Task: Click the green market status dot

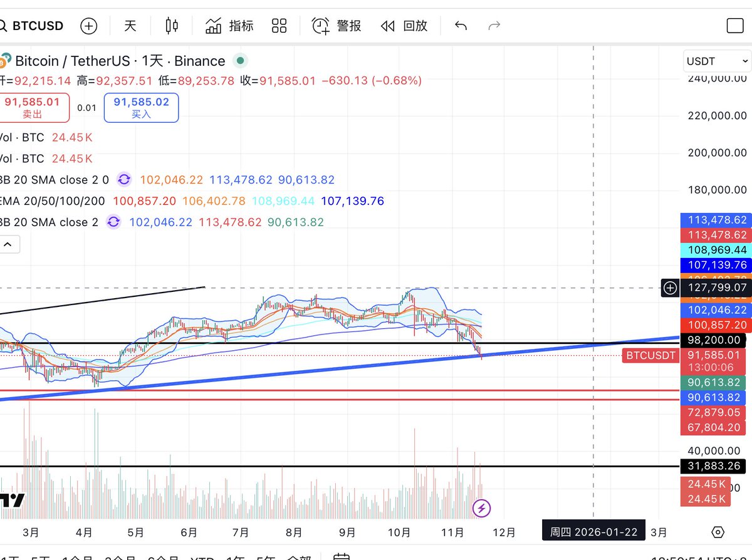Action: pyautogui.click(x=239, y=61)
